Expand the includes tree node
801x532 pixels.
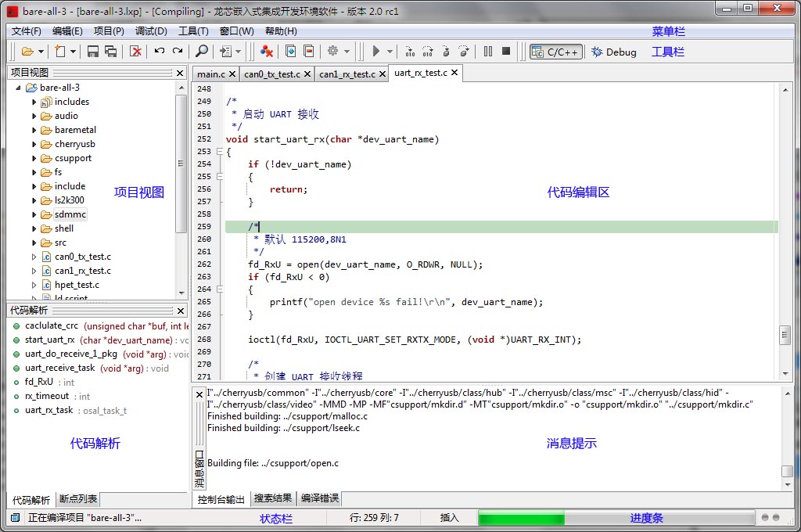[x=34, y=102]
